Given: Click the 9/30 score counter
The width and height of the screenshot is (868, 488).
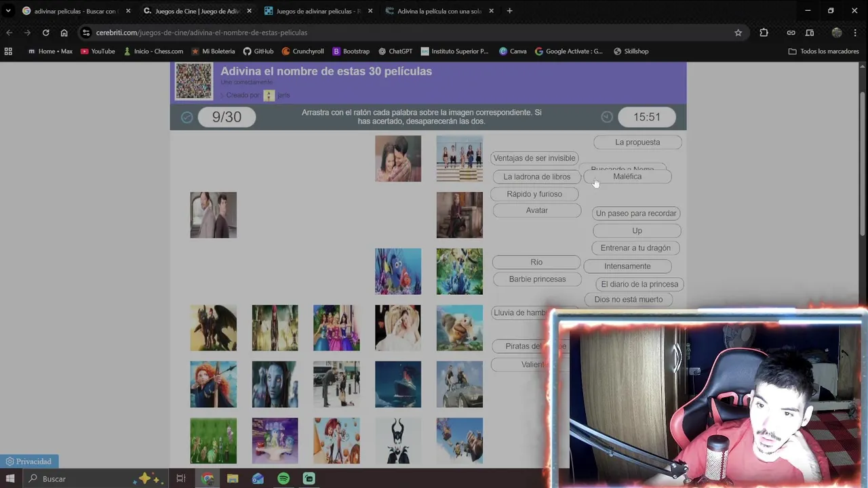Looking at the screenshot, I should pos(226,117).
